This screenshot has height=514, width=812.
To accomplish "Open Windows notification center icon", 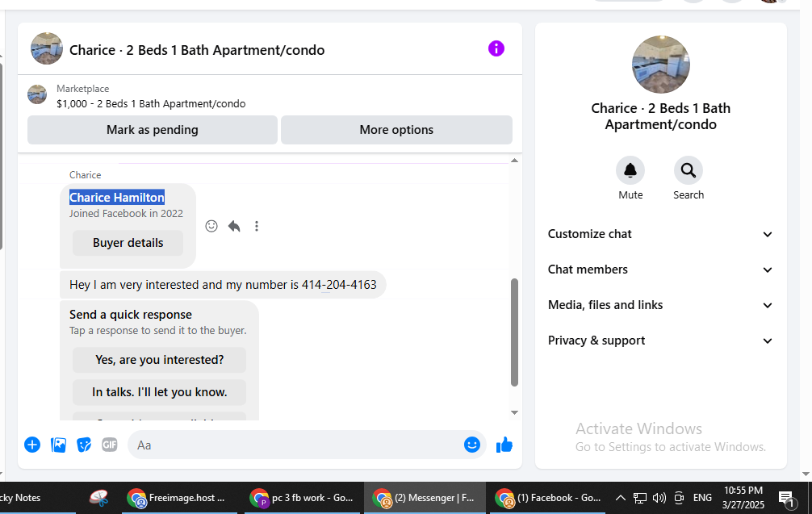I will click(x=787, y=499).
